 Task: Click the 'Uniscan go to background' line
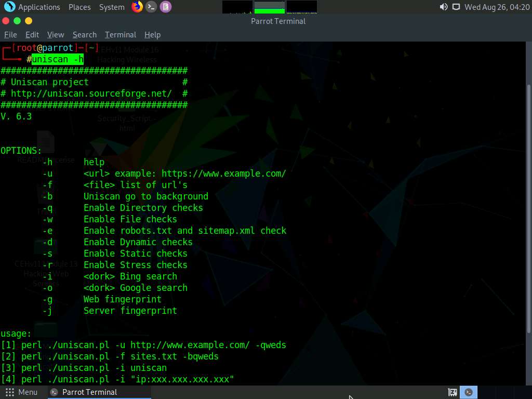tap(146, 196)
